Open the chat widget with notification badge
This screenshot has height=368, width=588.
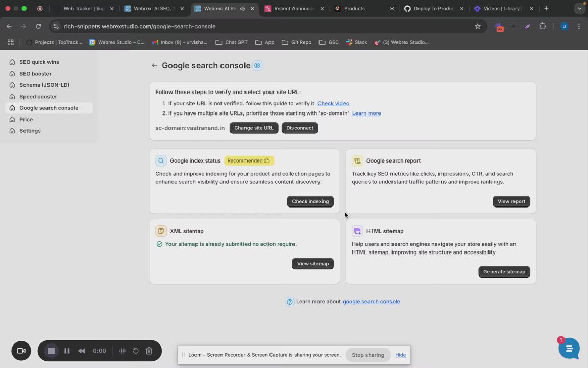[569, 349]
